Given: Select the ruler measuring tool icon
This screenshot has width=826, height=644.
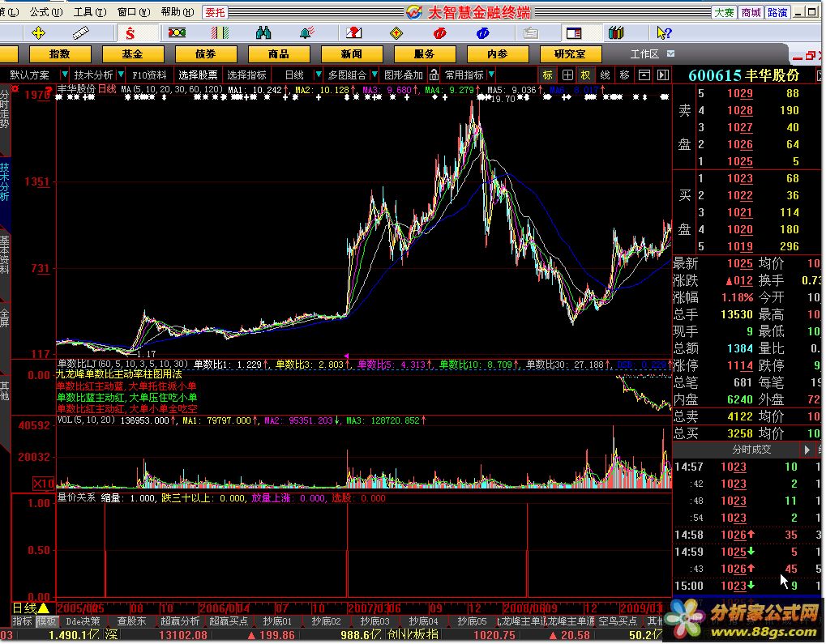Looking at the screenshot, I should [80, 33].
